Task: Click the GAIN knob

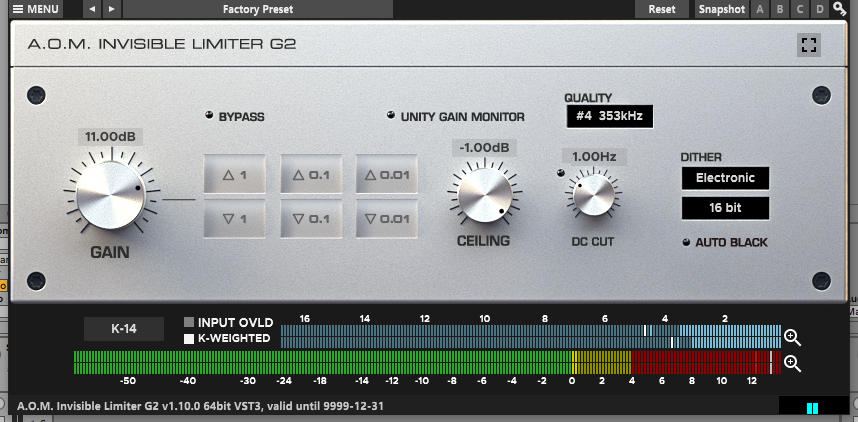Action: pos(111,195)
